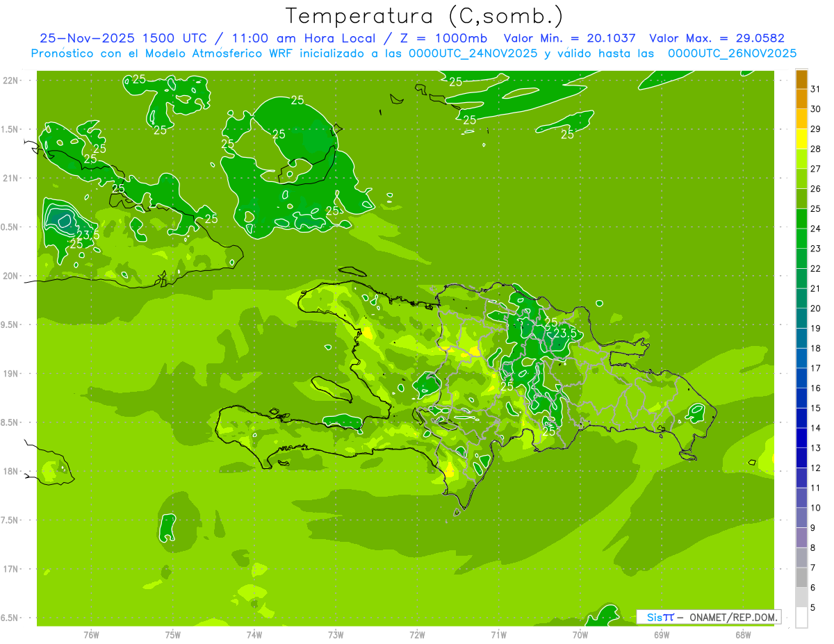Click the yellow legend band between 28 and 29

tap(801, 139)
